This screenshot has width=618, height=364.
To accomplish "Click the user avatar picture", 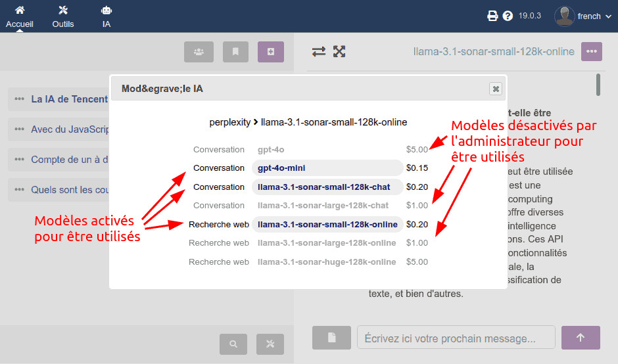I will (x=564, y=16).
